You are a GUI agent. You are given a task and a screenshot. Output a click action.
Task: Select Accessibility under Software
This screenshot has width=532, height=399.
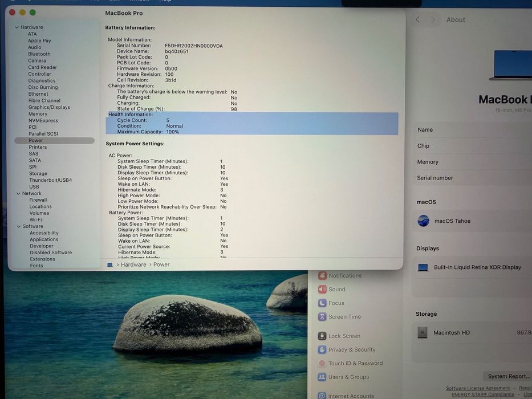pyautogui.click(x=44, y=233)
